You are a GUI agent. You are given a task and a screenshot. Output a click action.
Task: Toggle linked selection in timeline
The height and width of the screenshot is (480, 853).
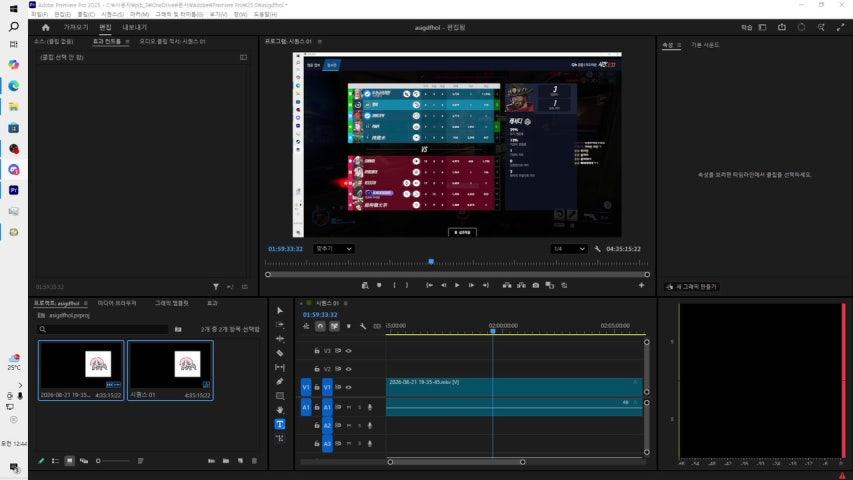[334, 327]
